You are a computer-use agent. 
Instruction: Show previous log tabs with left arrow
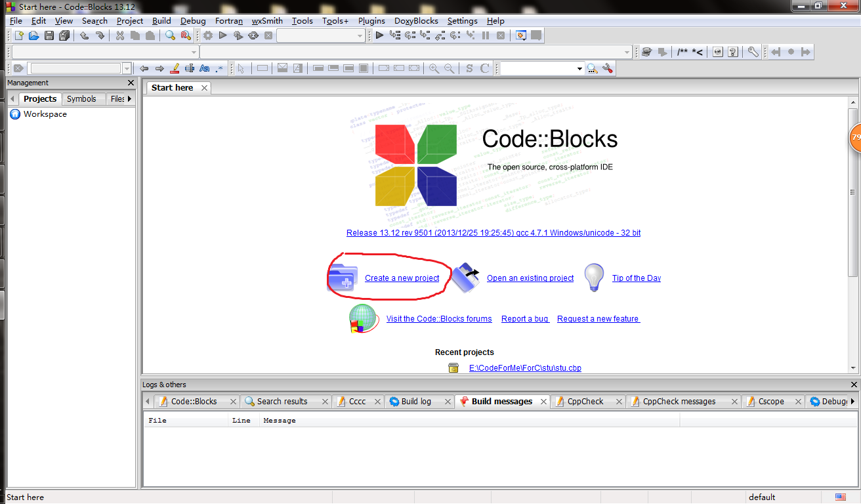click(x=147, y=401)
